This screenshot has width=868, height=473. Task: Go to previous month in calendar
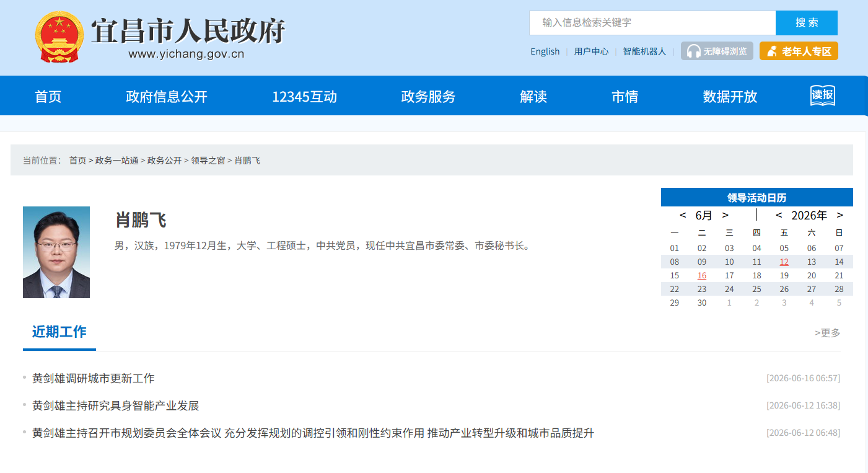(683, 215)
